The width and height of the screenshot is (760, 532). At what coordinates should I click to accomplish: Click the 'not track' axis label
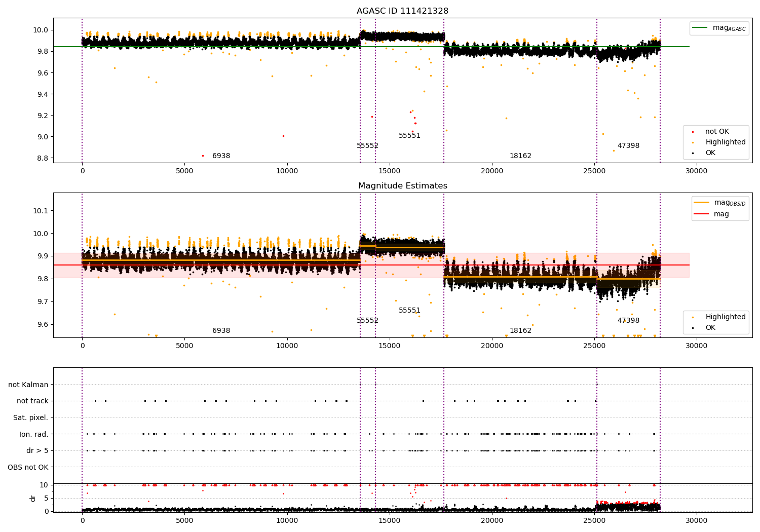32,401
